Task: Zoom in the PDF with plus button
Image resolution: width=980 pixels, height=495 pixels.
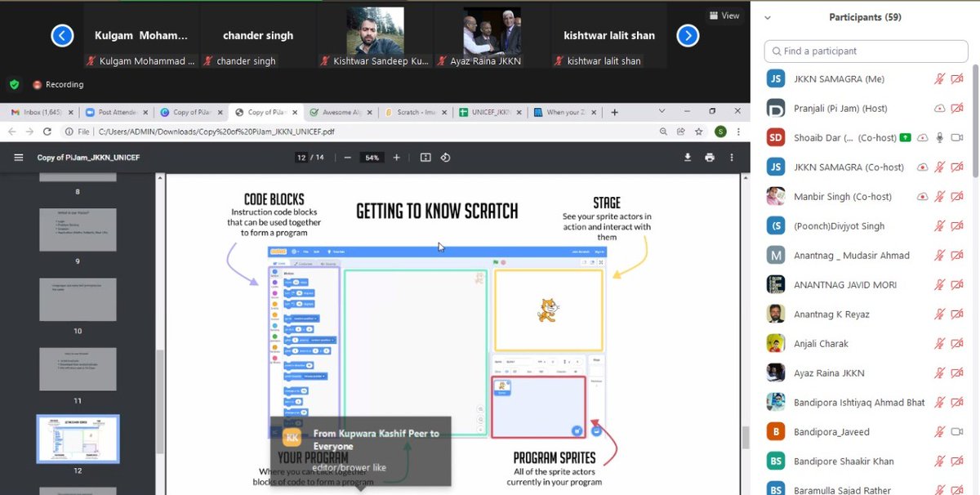Action: click(397, 158)
